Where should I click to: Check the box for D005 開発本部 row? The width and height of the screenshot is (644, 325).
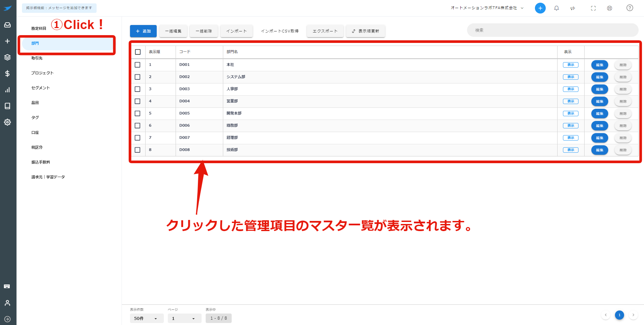pyautogui.click(x=137, y=114)
